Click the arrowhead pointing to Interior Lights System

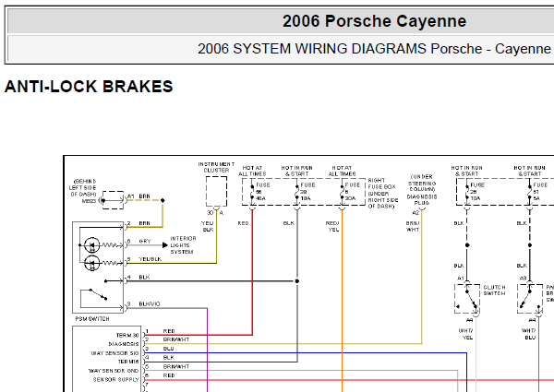(165, 244)
